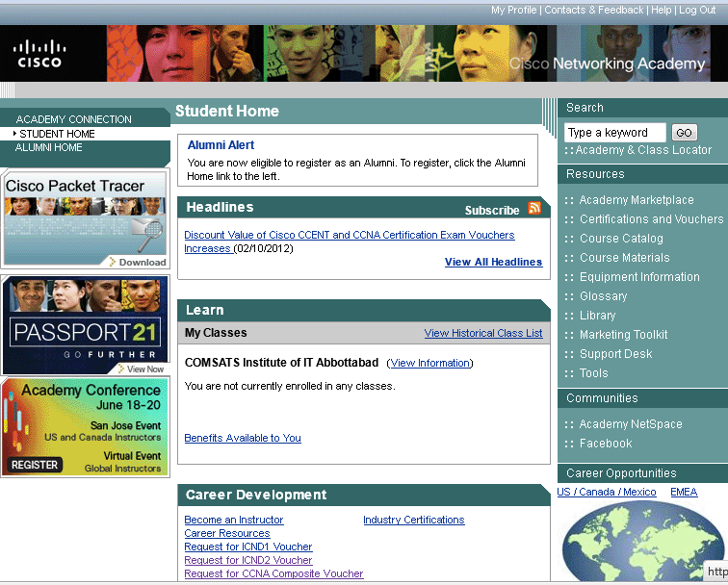Click Log Out
The image size is (728, 585).
[697, 10]
